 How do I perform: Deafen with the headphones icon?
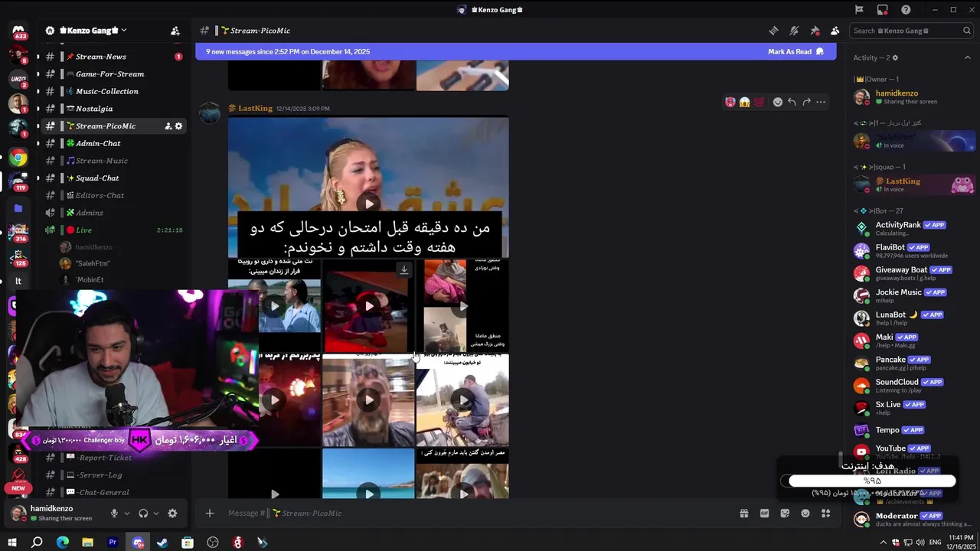(x=143, y=514)
